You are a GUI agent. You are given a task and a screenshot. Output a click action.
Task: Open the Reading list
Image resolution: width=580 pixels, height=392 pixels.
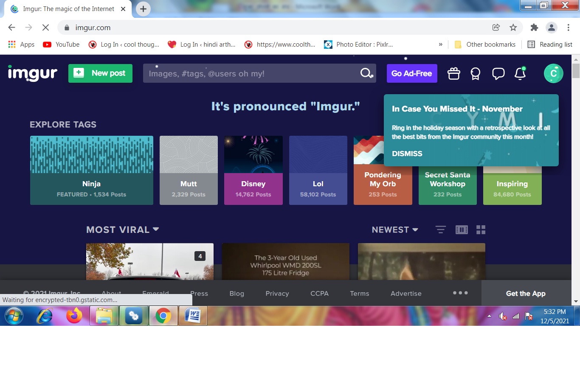pos(550,45)
